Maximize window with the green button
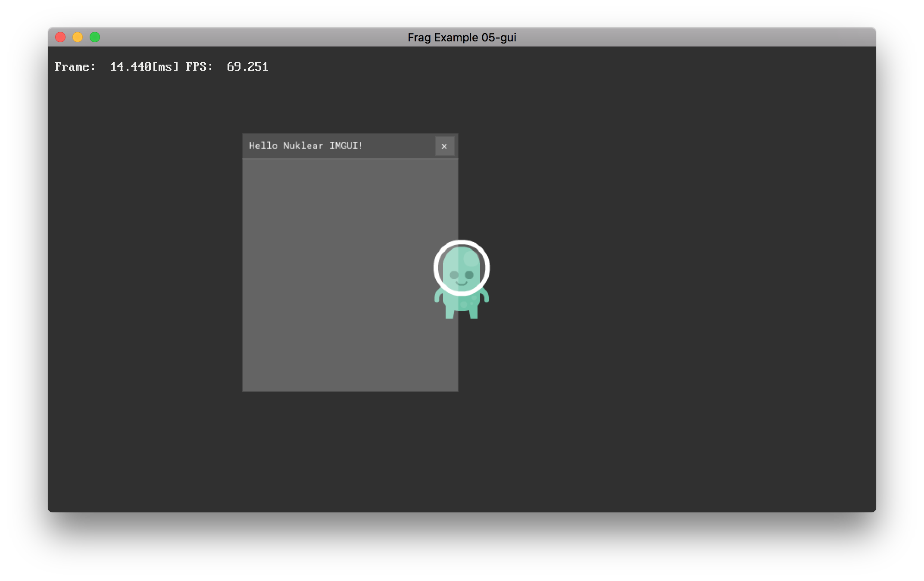Screen dimensions: 924x581 95,37
